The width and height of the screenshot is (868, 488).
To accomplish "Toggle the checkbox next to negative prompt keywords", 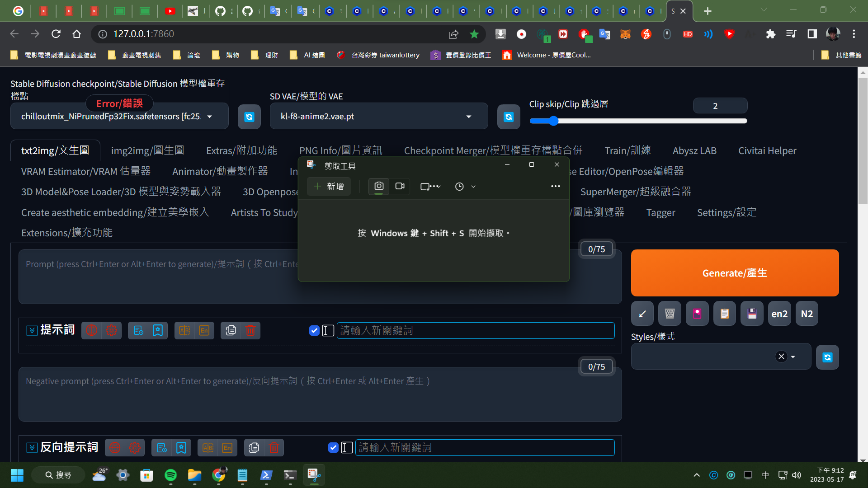I will point(333,447).
